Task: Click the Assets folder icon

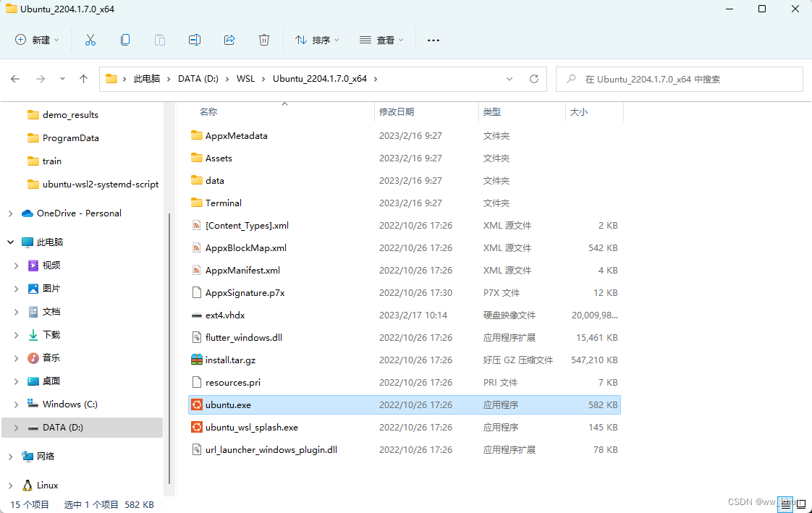Action: coord(197,158)
